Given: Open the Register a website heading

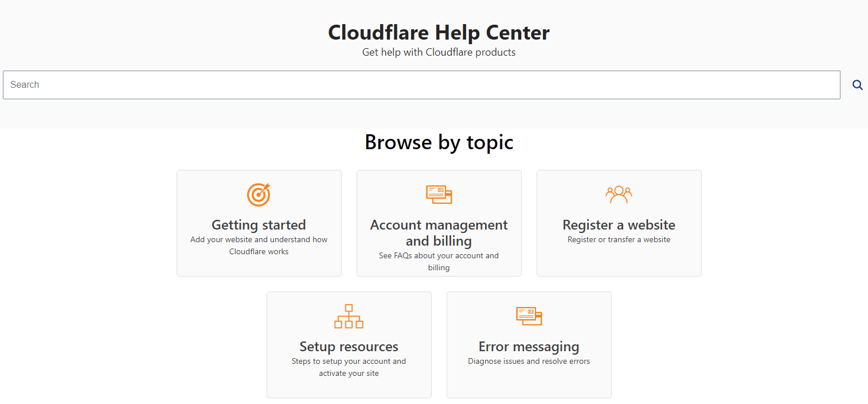Looking at the screenshot, I should point(619,225).
